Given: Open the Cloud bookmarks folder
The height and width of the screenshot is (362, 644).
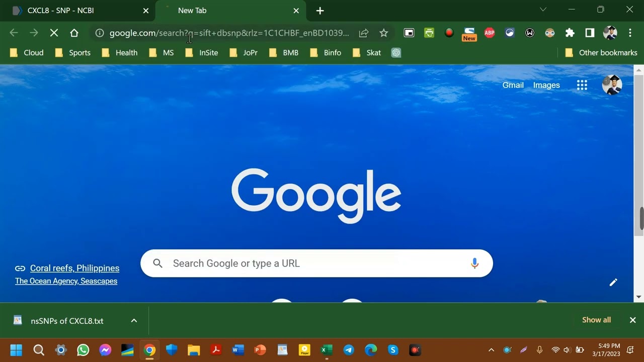Looking at the screenshot, I should 27,53.
